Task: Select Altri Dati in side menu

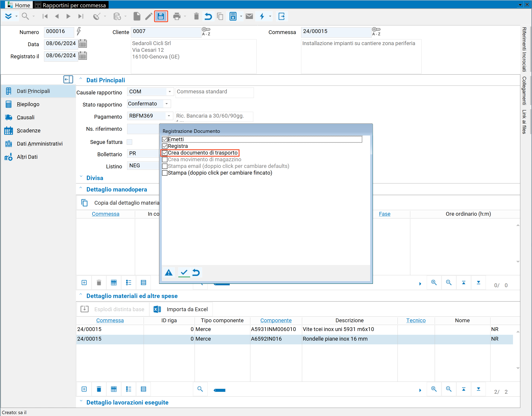Action: [x=27, y=157]
